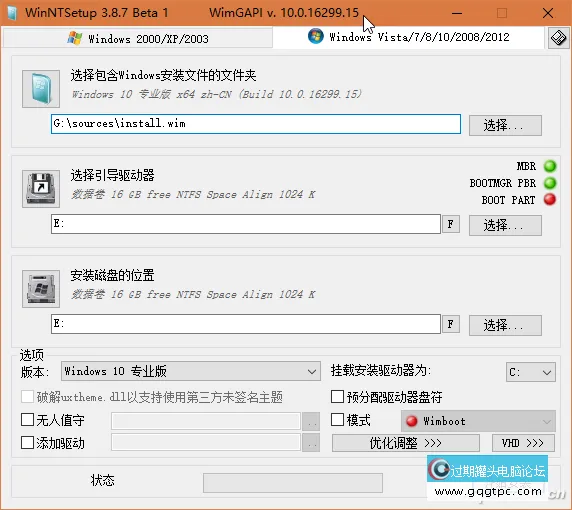The width and height of the screenshot is (572, 510).
Task: Open the 版本 Windows 10 专业版 dropdown
Action: (191, 371)
